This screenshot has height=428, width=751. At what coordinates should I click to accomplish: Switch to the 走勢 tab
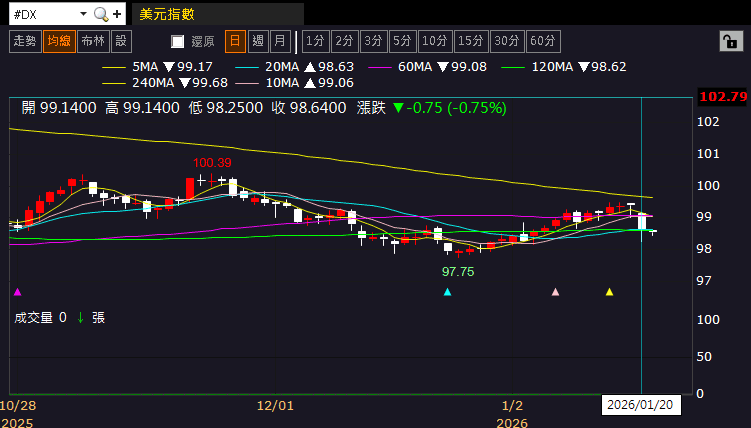(x=25, y=41)
